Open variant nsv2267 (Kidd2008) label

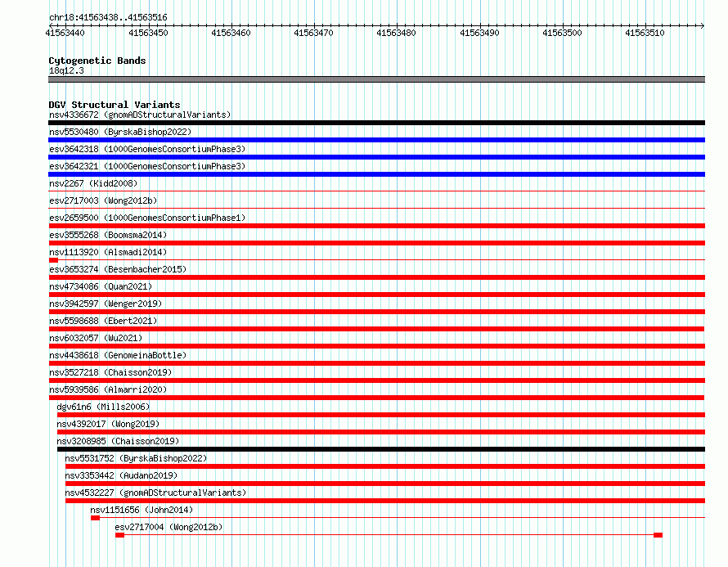click(93, 183)
